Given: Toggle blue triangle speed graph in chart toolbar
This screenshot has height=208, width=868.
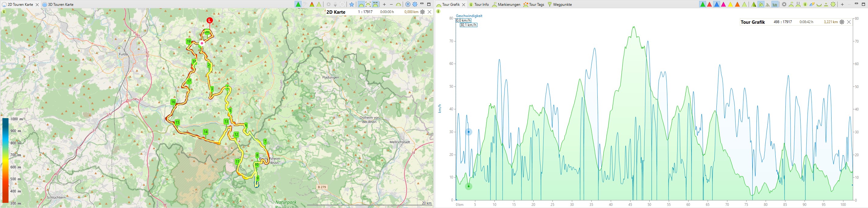Looking at the screenshot, I should pyautogui.click(x=716, y=4).
